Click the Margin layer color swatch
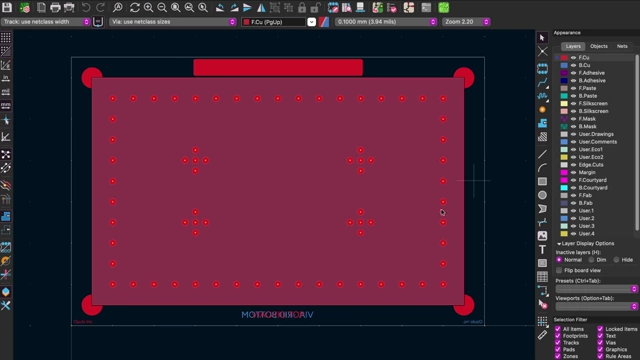The width and height of the screenshot is (640, 360). [x=564, y=173]
